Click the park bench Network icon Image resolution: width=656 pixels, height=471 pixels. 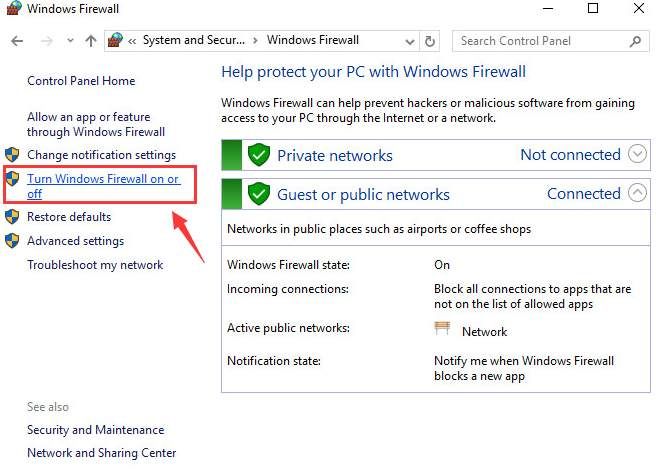point(443,330)
